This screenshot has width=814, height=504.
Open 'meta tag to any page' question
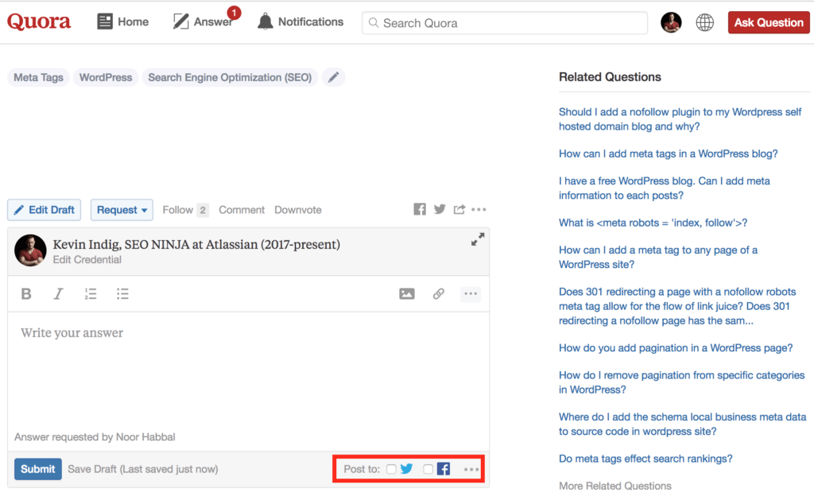click(x=658, y=257)
